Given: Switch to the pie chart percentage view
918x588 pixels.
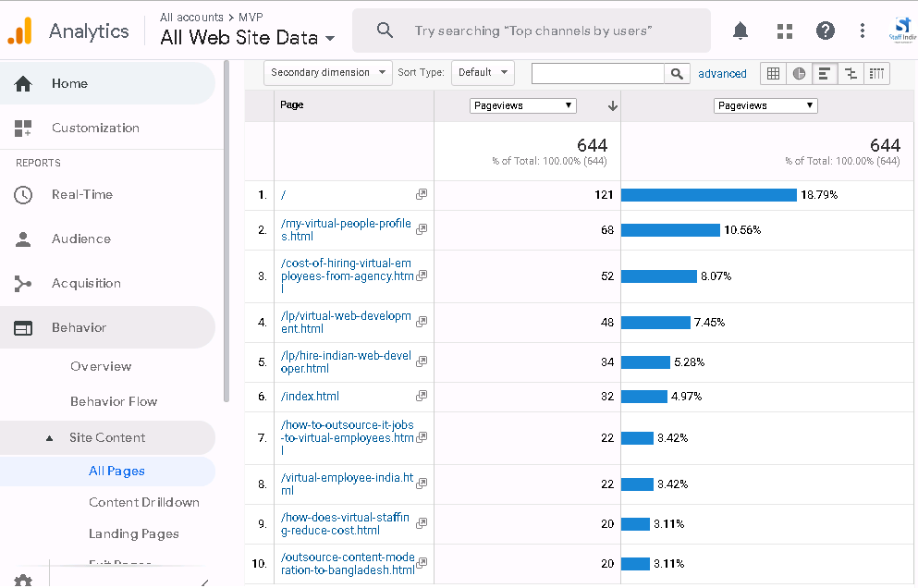Looking at the screenshot, I should coord(799,74).
